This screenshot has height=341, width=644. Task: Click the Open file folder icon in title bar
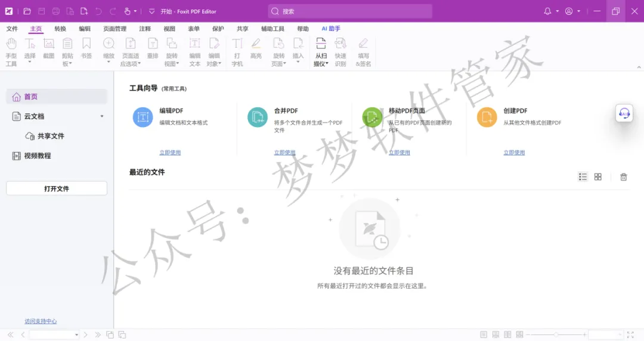27,11
